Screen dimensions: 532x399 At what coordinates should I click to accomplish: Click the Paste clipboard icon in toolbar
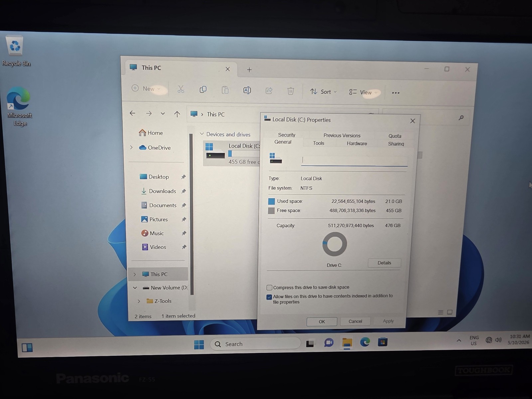coord(225,90)
